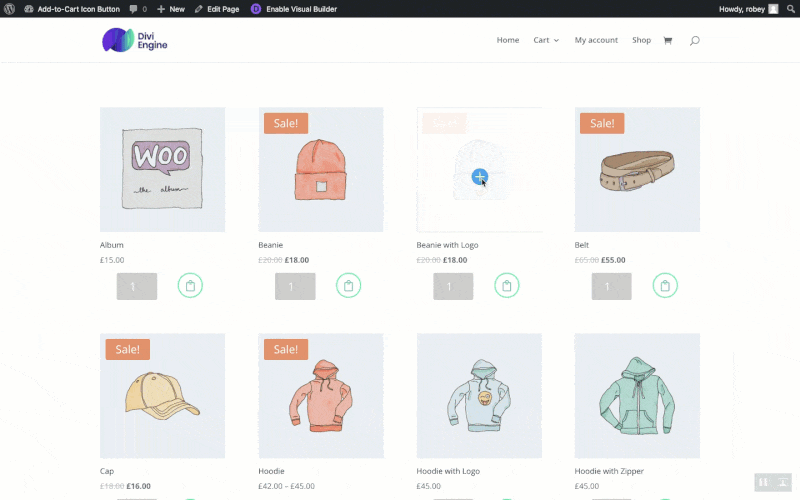
Task: Click the Album product title
Action: point(112,245)
